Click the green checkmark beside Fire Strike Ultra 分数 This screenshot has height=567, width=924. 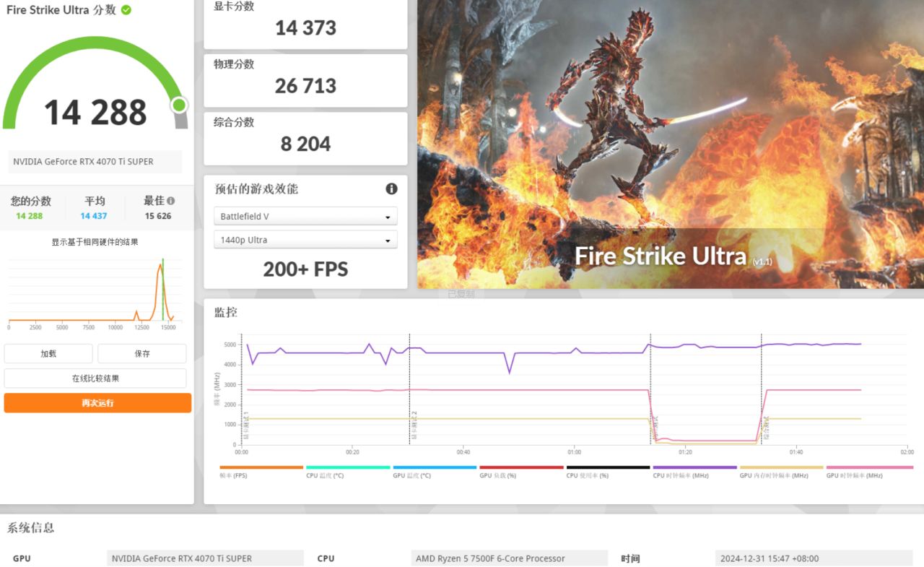(x=126, y=10)
